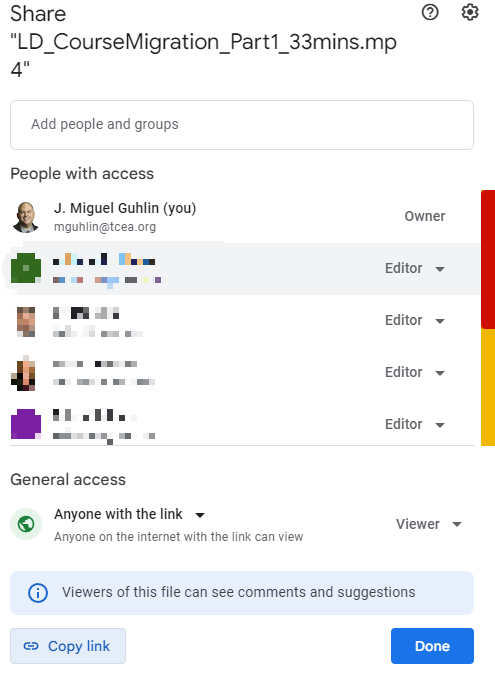
Task: Focus the Add people and groups field
Action: [x=242, y=125]
